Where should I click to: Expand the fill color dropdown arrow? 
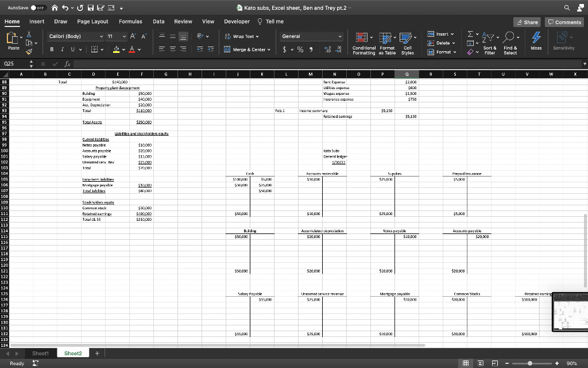tap(123, 49)
